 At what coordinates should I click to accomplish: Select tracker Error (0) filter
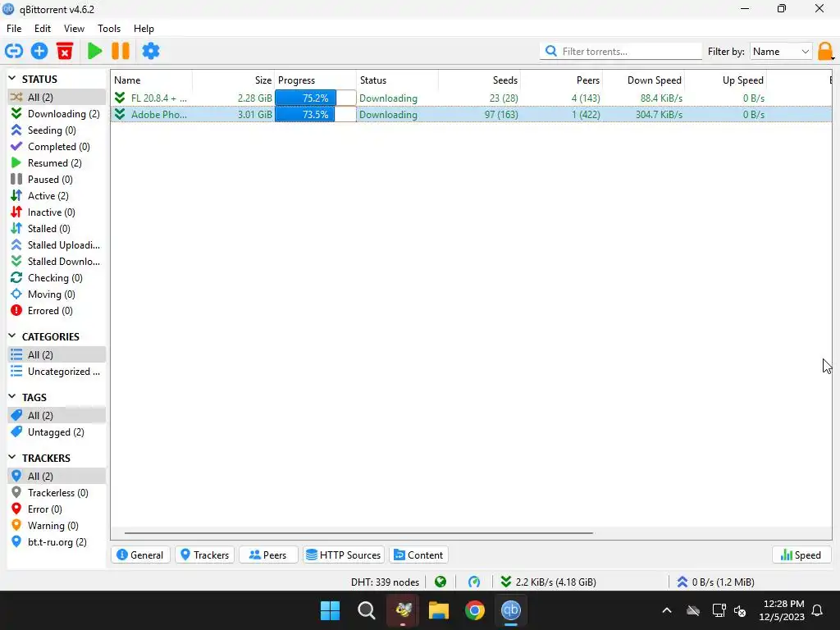(57, 509)
